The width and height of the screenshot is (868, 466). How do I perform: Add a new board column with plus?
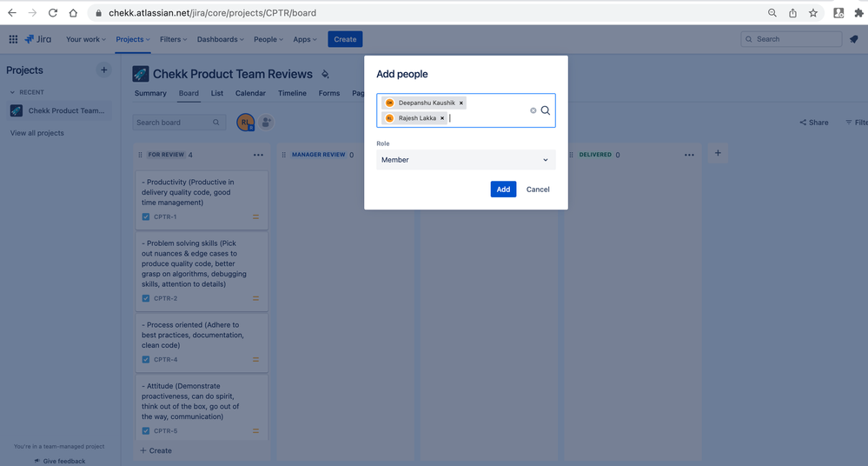coord(718,153)
